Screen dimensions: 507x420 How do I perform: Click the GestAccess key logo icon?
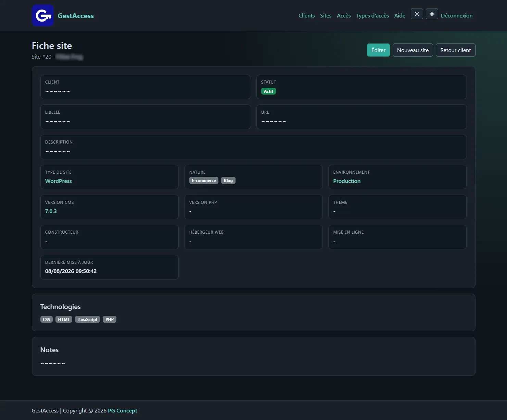coord(43,15)
